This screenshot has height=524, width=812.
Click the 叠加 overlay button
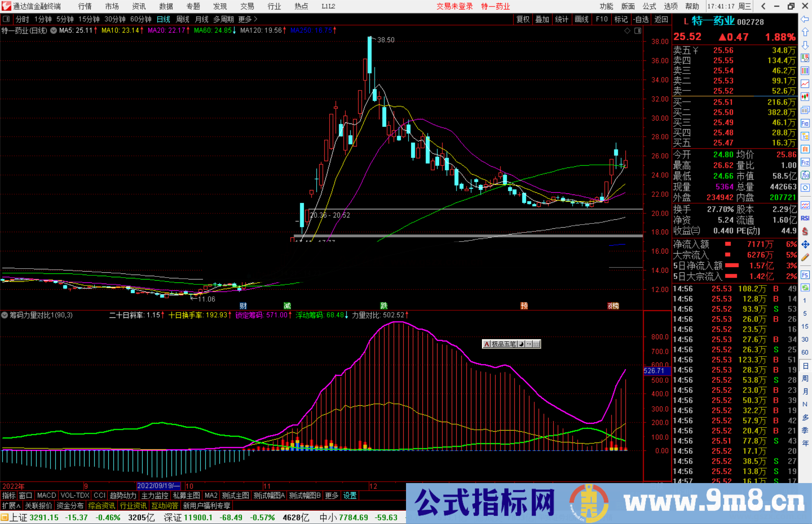[x=542, y=19]
